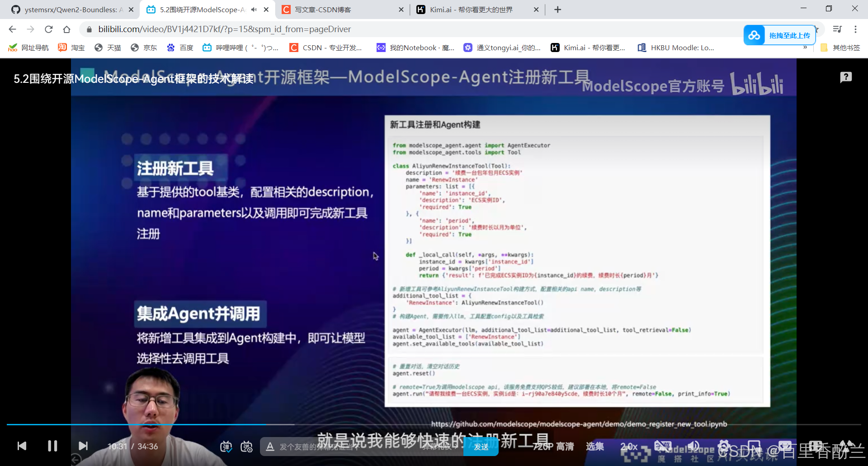Skip to the previous episode

pos(22,446)
